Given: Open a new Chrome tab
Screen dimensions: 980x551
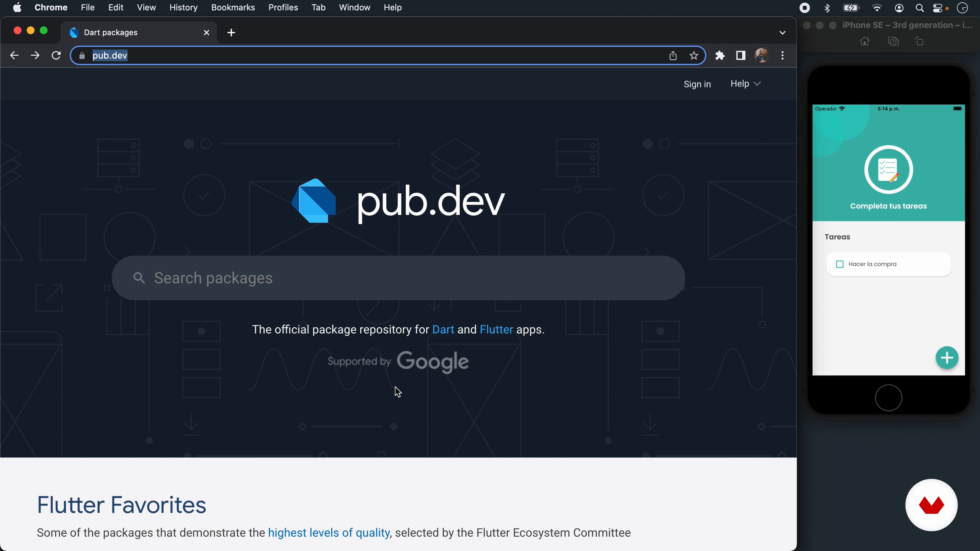Looking at the screenshot, I should tap(231, 33).
